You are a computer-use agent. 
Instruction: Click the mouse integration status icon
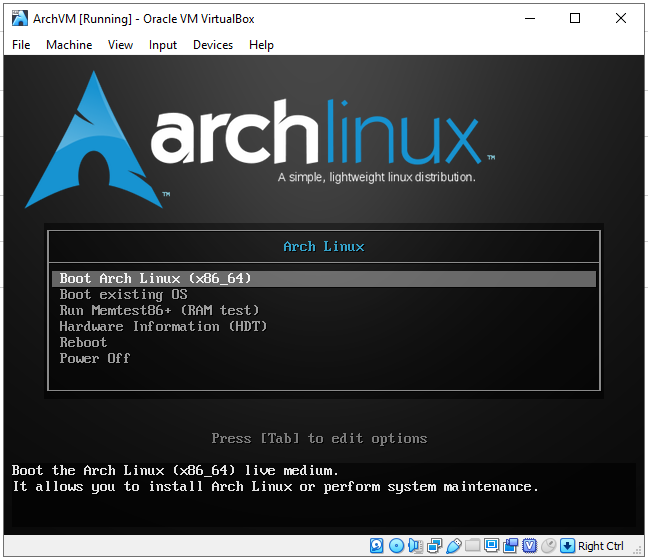click(x=548, y=546)
